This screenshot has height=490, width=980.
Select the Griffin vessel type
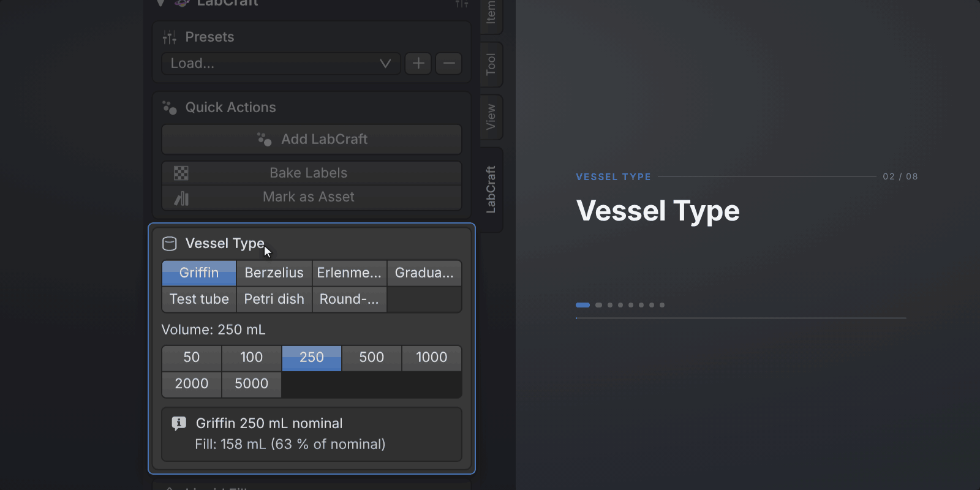(199, 273)
